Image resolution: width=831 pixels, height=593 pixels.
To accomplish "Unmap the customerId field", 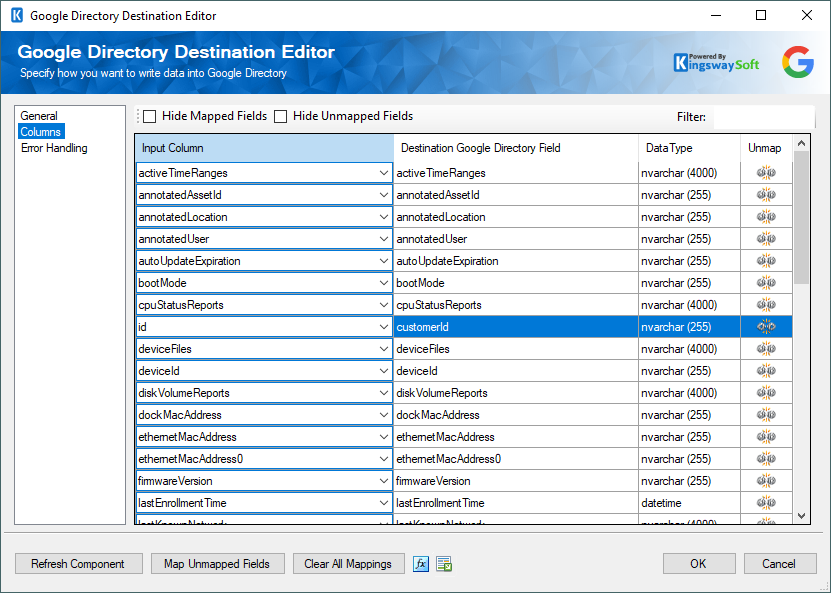I will 765,326.
